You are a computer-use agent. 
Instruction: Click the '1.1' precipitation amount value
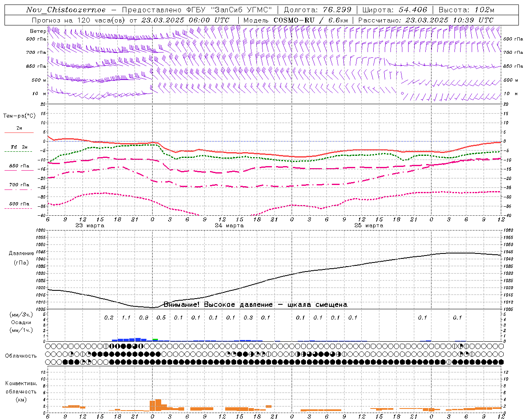point(126,318)
